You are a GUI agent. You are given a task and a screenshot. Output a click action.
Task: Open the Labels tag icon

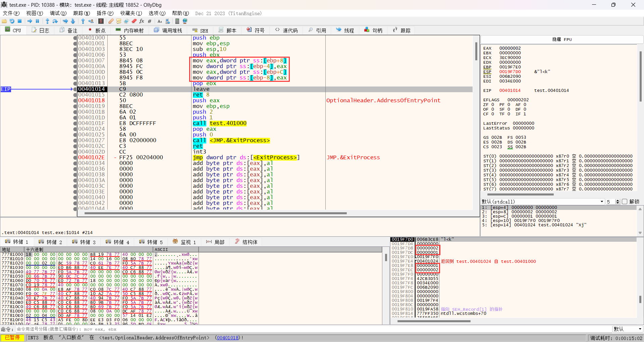point(126,21)
